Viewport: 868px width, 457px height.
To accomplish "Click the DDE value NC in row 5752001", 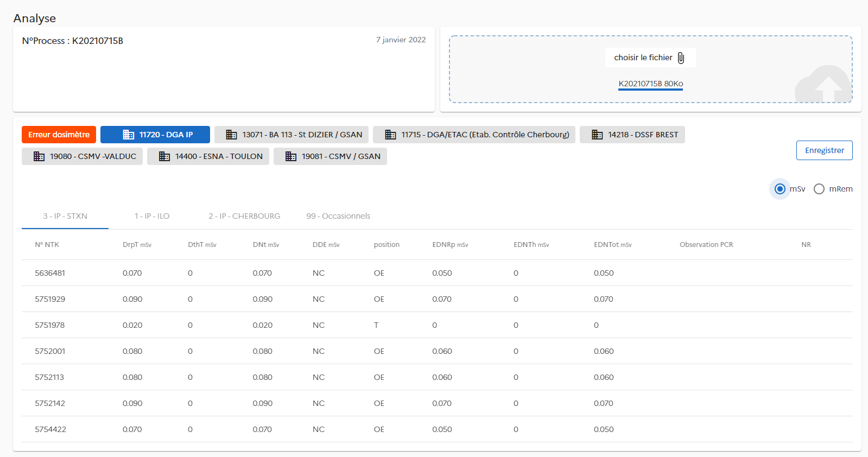I will [319, 351].
